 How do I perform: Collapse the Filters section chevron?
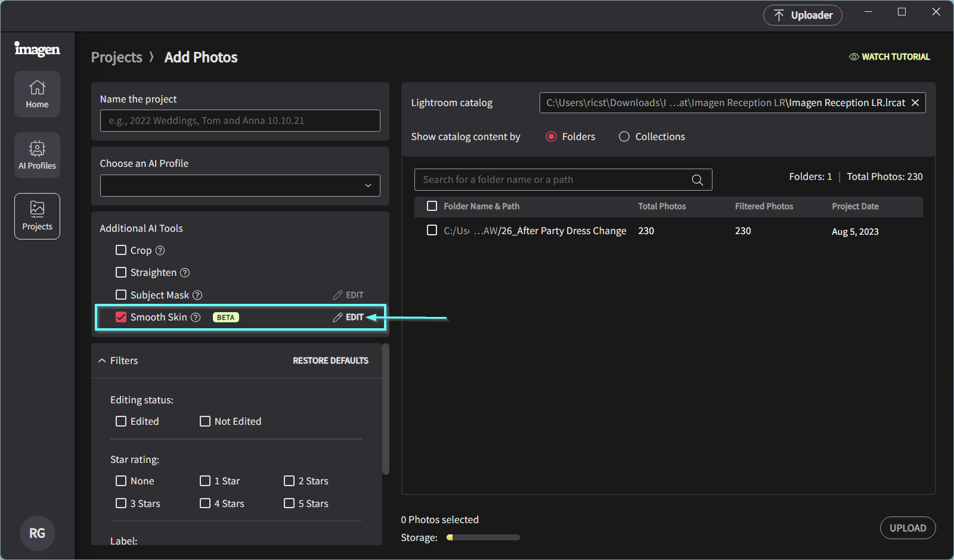coord(102,360)
